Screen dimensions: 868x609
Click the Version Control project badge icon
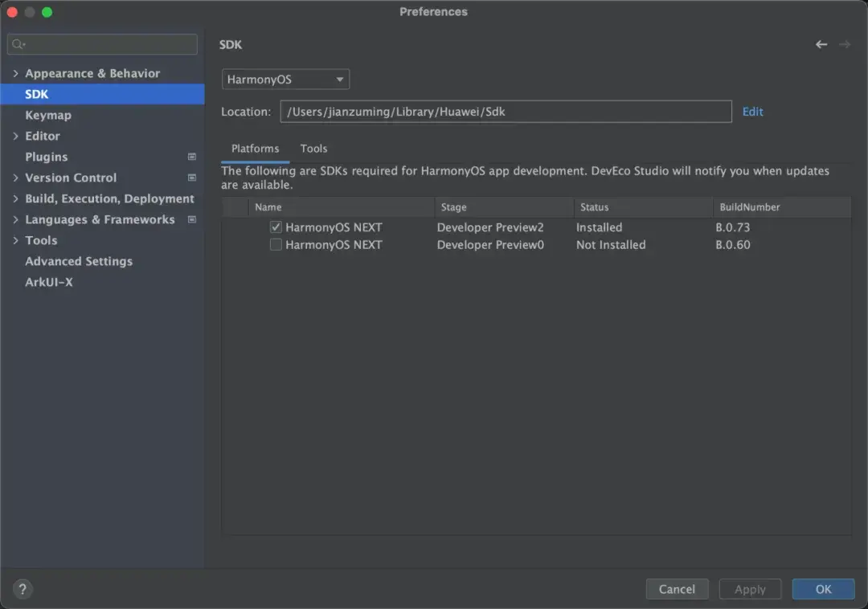click(192, 178)
